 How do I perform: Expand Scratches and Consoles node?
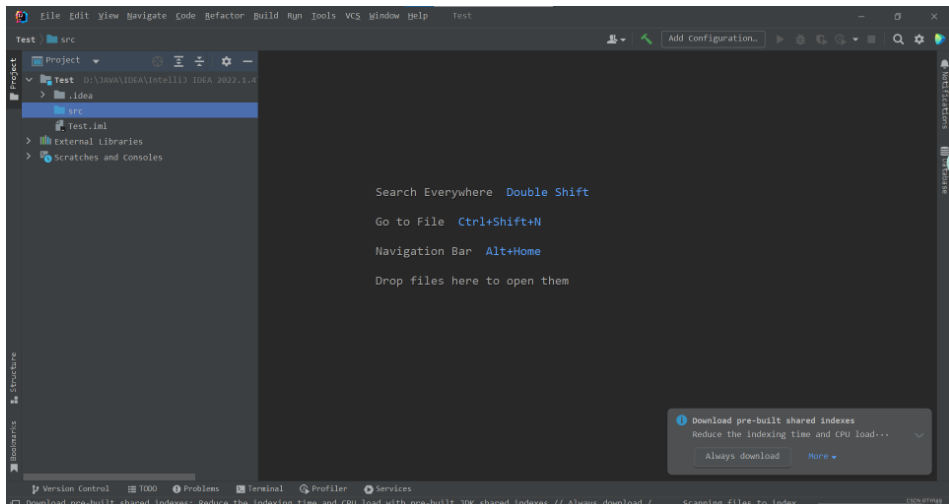click(28, 157)
